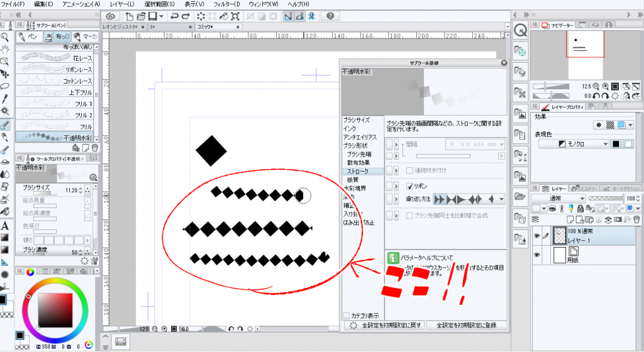Image resolution: width=644 pixels, height=352 pixels.
Task: Click the open file folder icon
Action: (141, 16)
